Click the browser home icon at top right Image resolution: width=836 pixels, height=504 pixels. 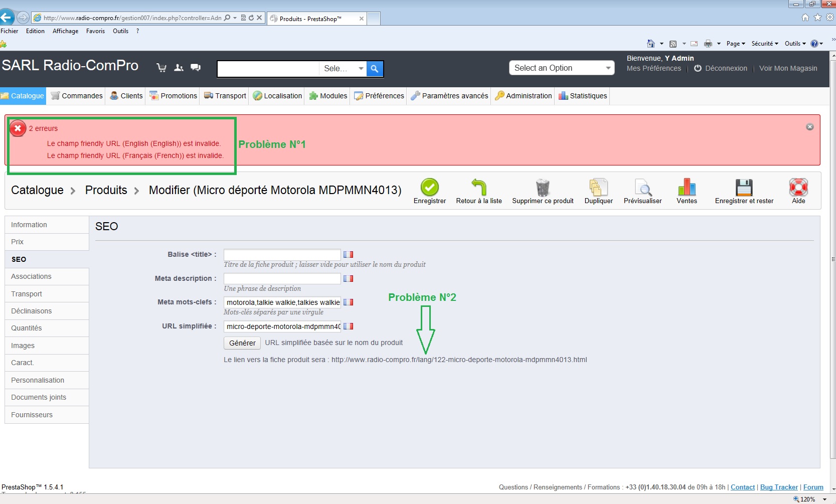point(805,18)
